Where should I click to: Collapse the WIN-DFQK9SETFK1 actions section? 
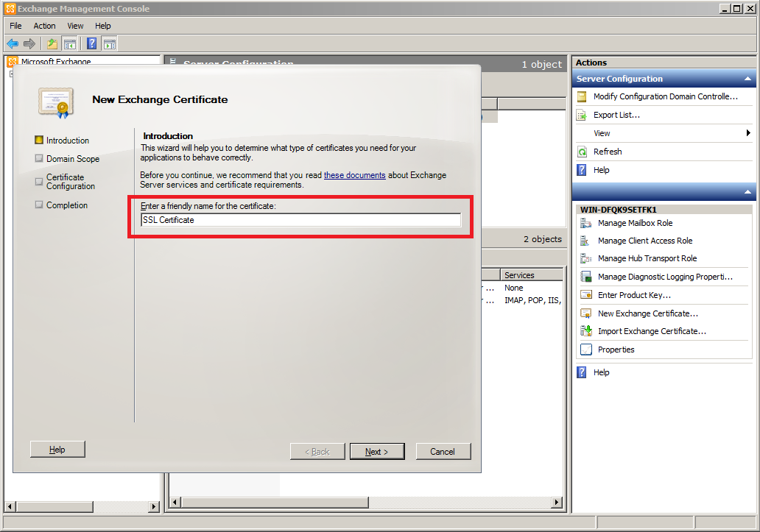pyautogui.click(x=748, y=193)
